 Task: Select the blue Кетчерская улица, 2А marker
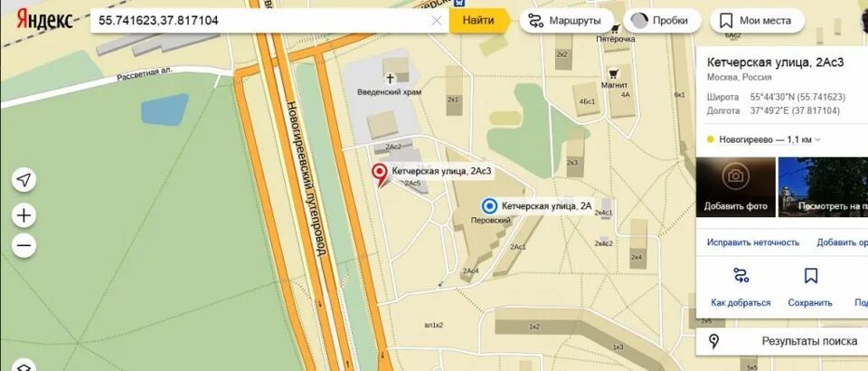point(489,206)
